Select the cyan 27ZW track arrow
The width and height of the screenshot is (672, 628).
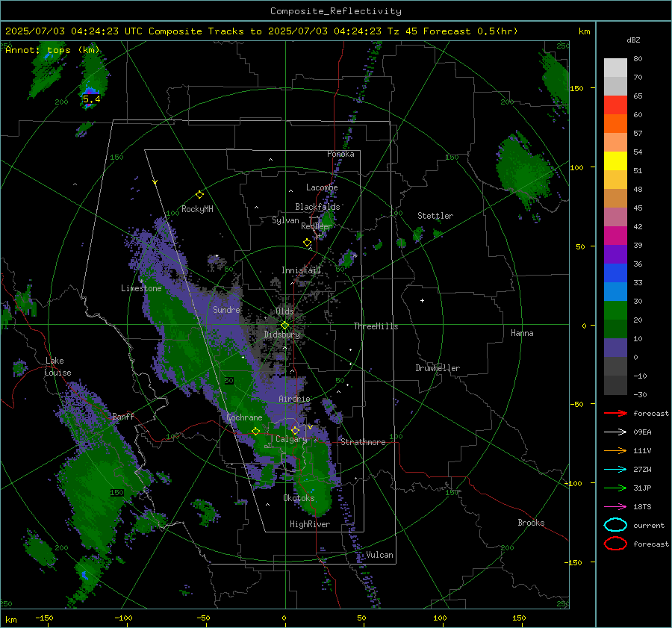click(615, 470)
